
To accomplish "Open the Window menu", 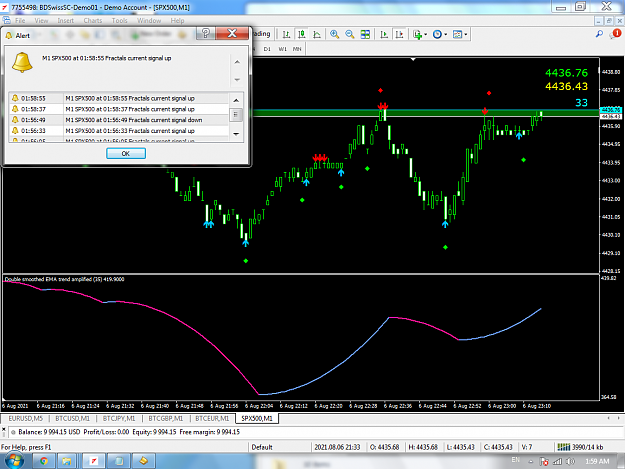I will (149, 20).
